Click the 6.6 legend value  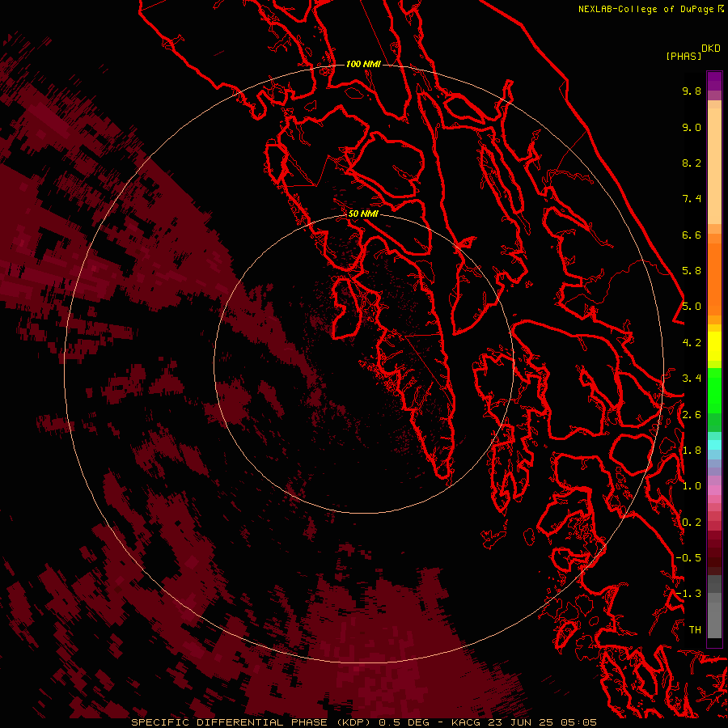point(692,235)
